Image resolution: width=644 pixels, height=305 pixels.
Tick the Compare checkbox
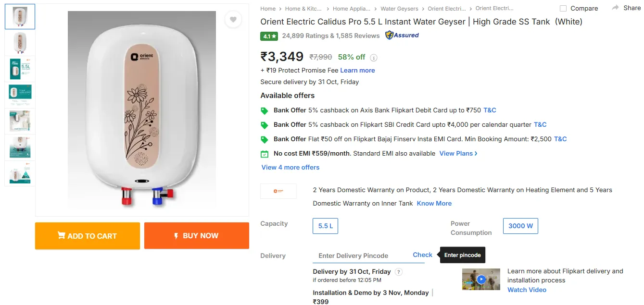tap(563, 8)
